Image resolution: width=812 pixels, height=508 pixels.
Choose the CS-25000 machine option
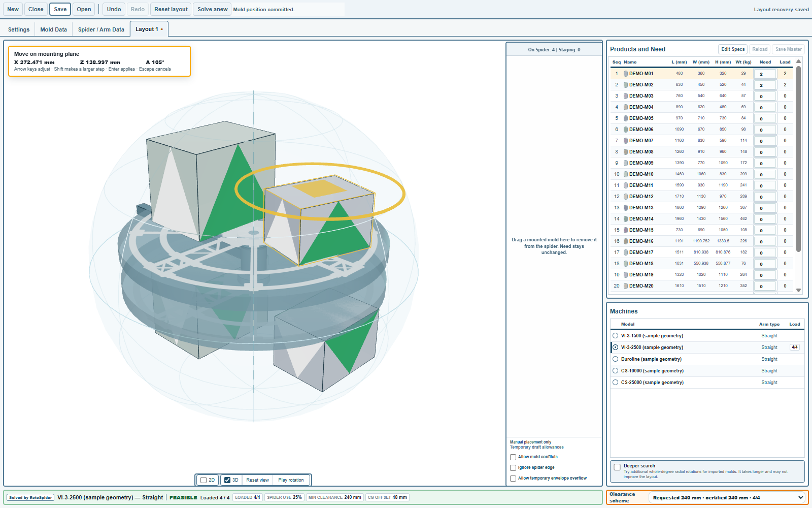(x=616, y=383)
